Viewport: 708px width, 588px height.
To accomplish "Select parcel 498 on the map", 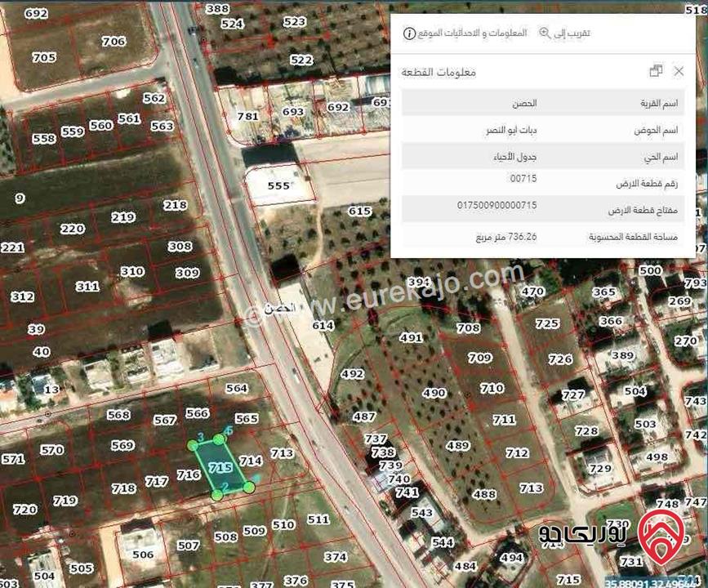I will tap(657, 457).
